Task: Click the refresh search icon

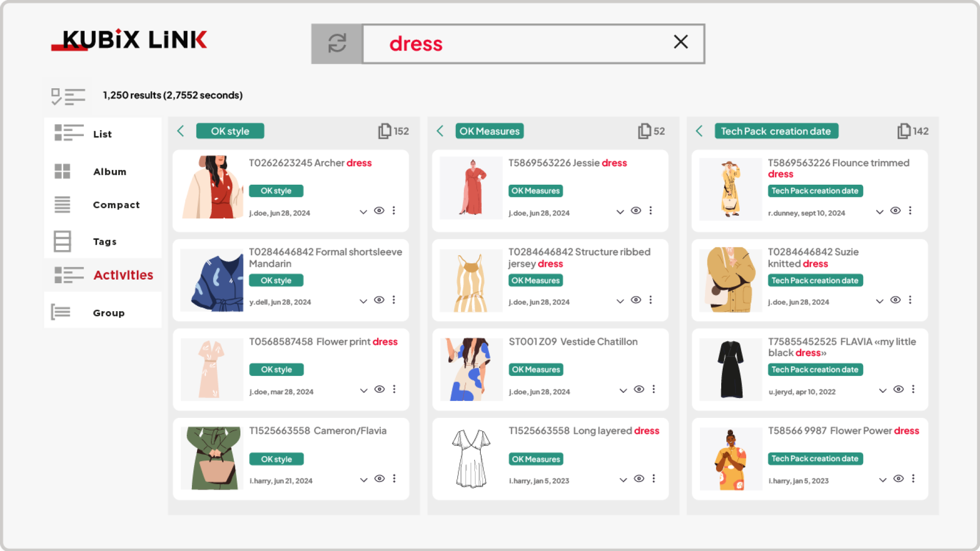Action: click(337, 43)
